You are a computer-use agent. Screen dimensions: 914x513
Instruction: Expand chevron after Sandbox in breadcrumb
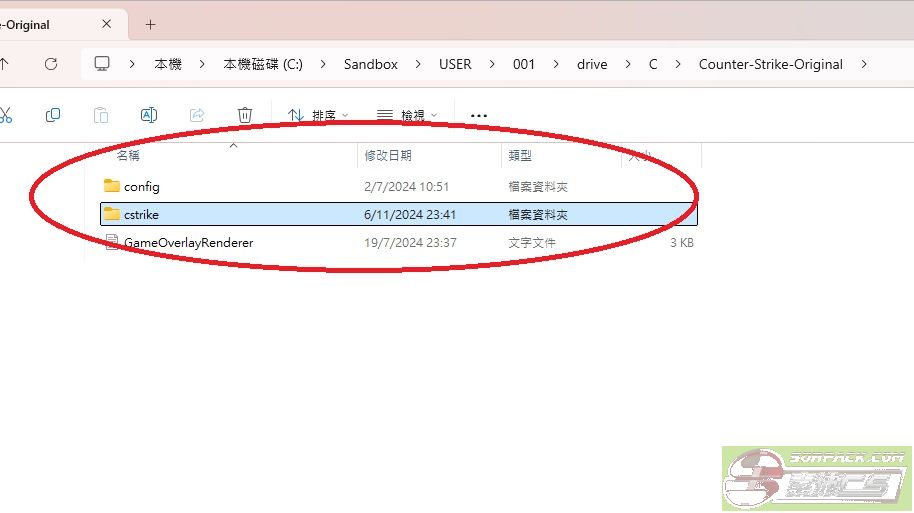[x=418, y=64]
